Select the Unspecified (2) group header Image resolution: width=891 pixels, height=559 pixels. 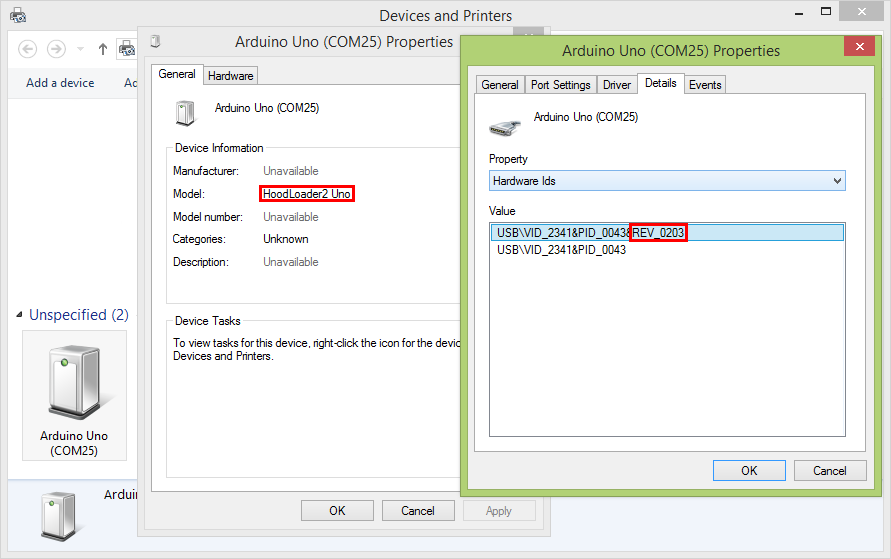point(78,314)
